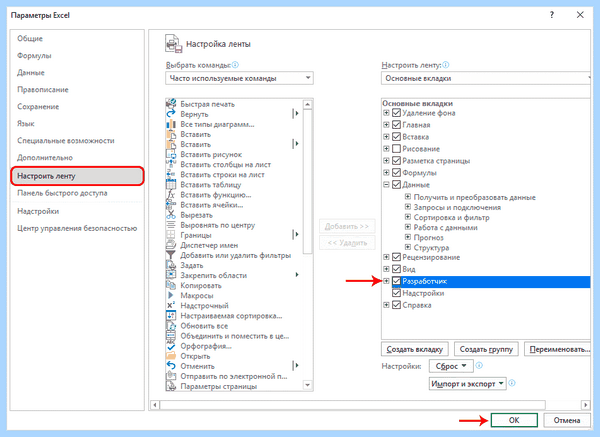
Task: Enable the 'Рисование' tab checkbox
Action: (x=396, y=148)
